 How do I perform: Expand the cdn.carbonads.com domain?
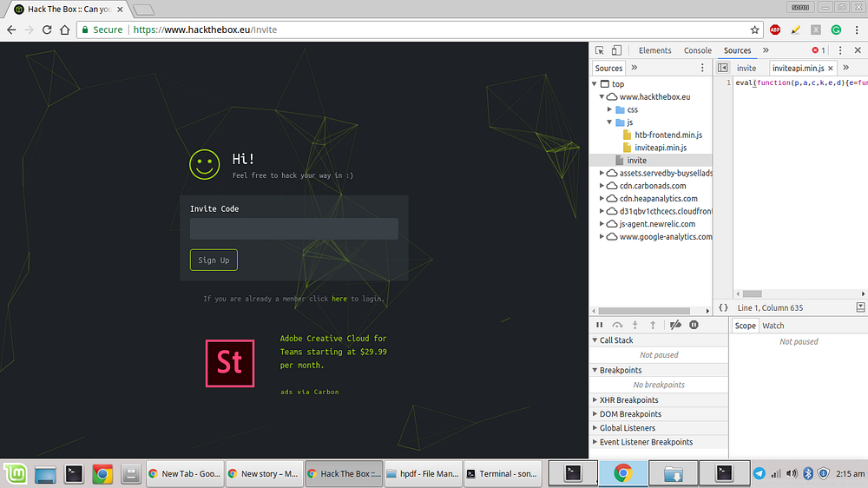(x=602, y=186)
